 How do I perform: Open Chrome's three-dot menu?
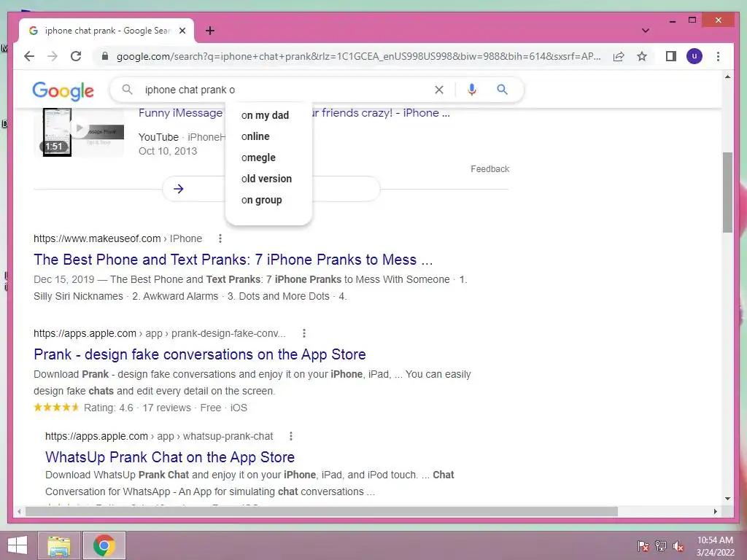718,56
